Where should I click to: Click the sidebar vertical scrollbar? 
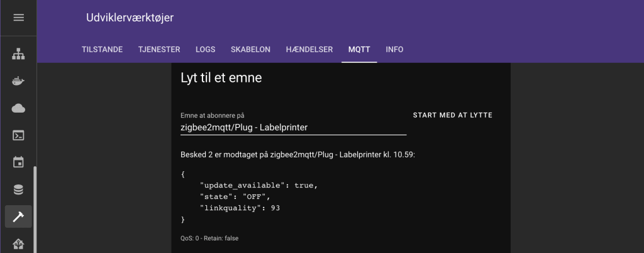tap(35, 210)
